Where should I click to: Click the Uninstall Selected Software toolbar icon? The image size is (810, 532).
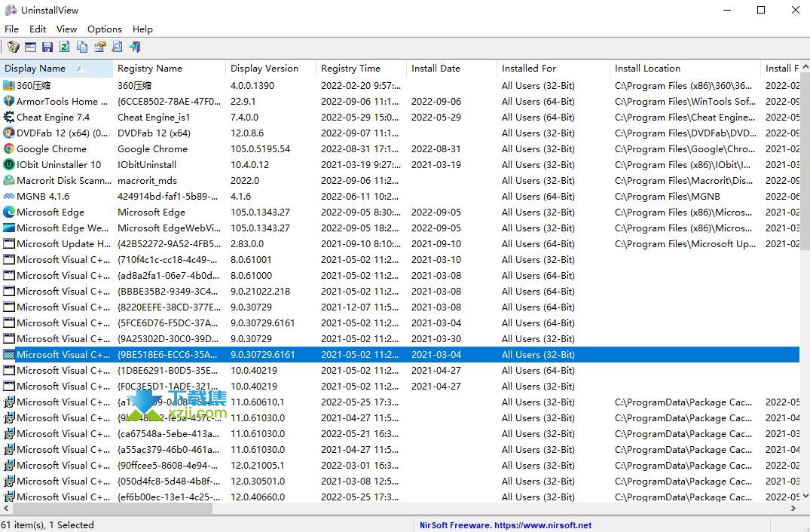(14, 47)
